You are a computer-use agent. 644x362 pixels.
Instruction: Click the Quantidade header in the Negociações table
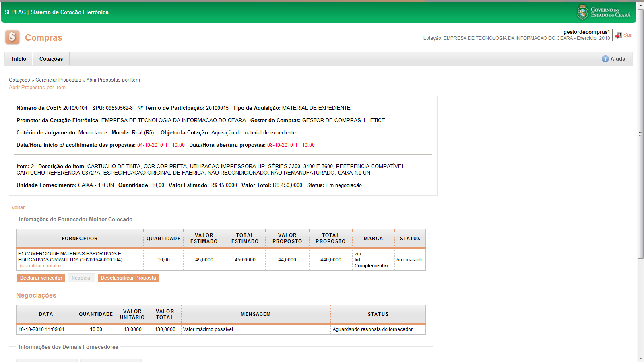click(x=96, y=314)
